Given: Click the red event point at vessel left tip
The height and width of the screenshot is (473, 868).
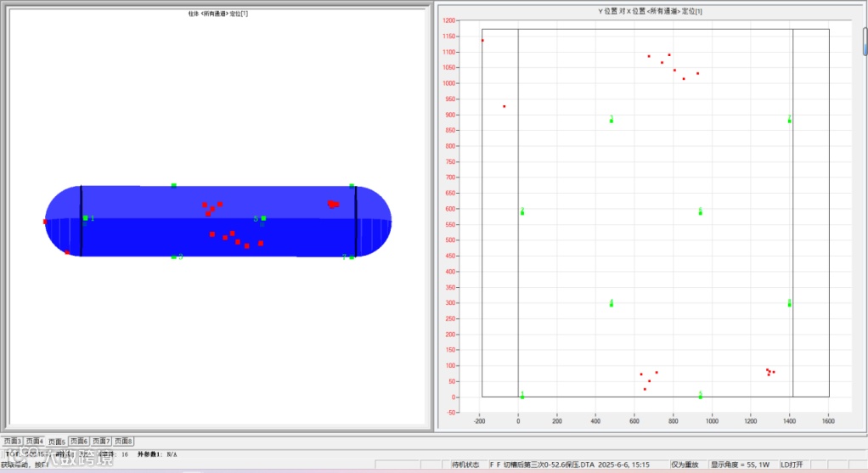Looking at the screenshot, I should [x=45, y=222].
